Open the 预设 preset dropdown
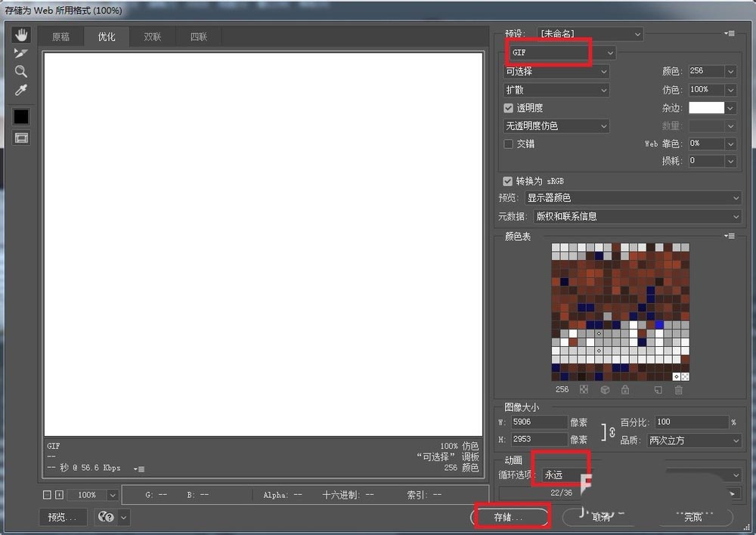 tap(590, 34)
